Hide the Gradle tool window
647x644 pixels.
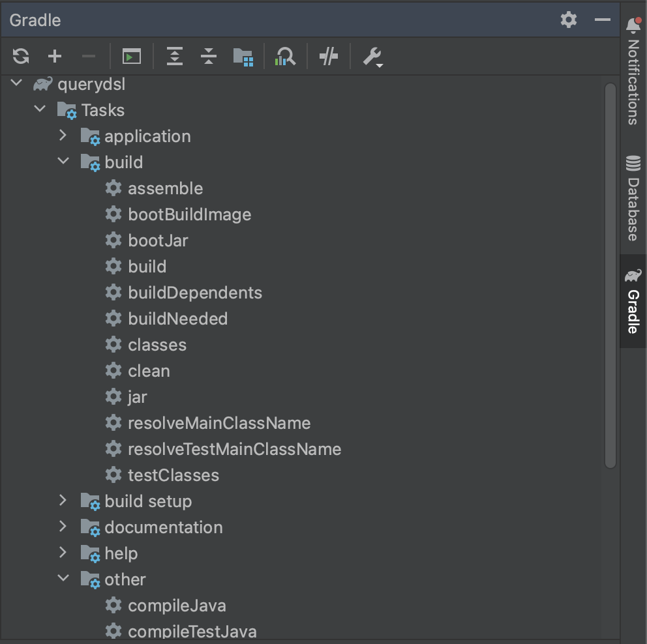(602, 20)
